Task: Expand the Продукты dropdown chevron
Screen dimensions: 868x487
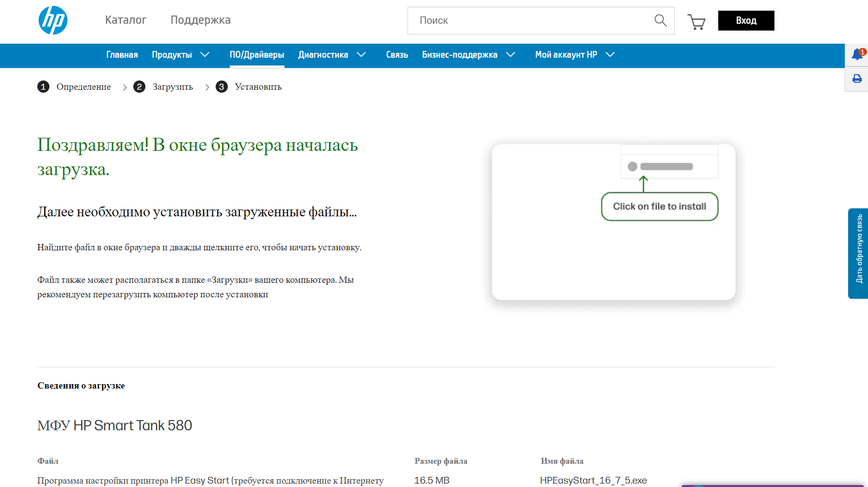Action: click(205, 55)
